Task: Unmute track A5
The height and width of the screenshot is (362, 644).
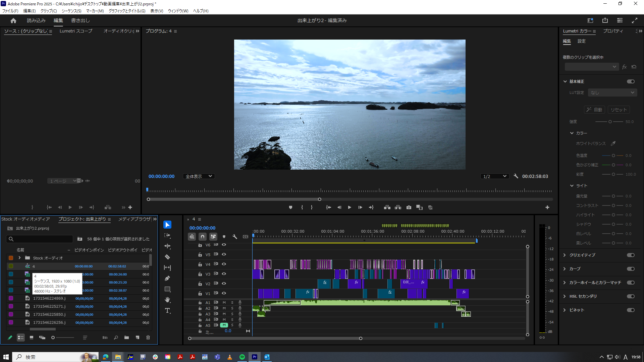Action: pyautogui.click(x=224, y=325)
